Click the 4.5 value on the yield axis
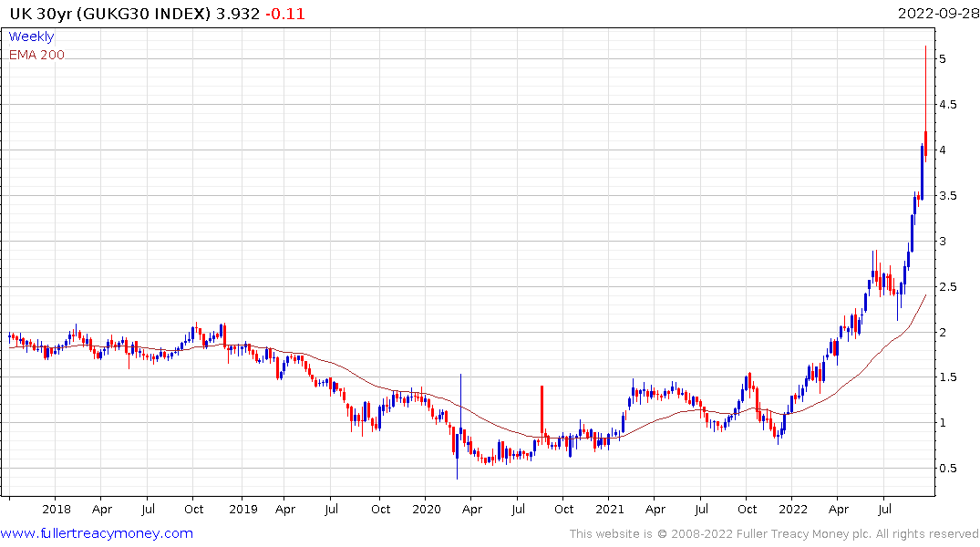This screenshot has width=980, height=547. [x=948, y=105]
